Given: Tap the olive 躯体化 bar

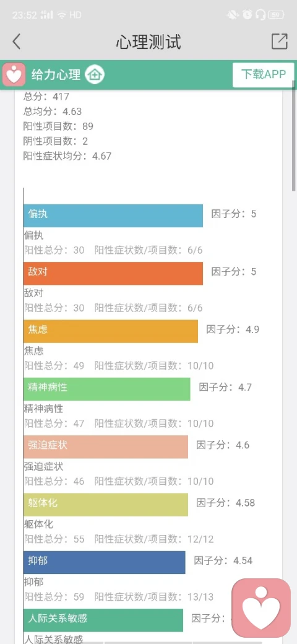Looking at the screenshot, I should (x=106, y=505).
